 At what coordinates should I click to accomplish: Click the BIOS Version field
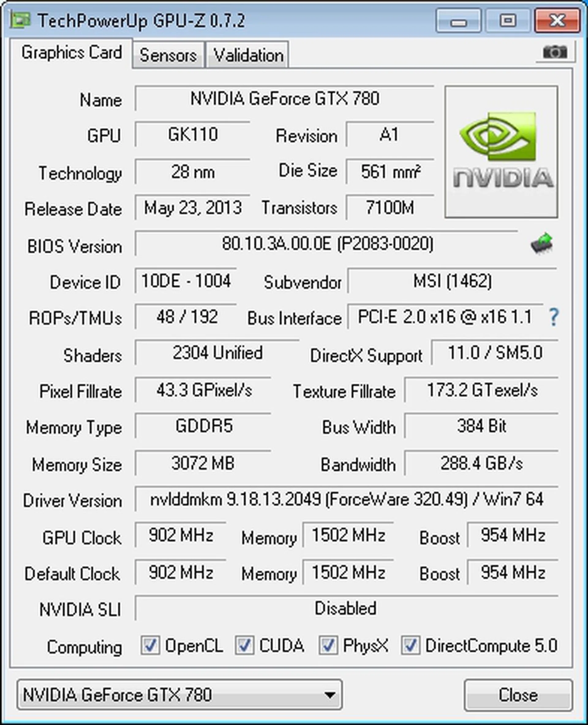326,244
